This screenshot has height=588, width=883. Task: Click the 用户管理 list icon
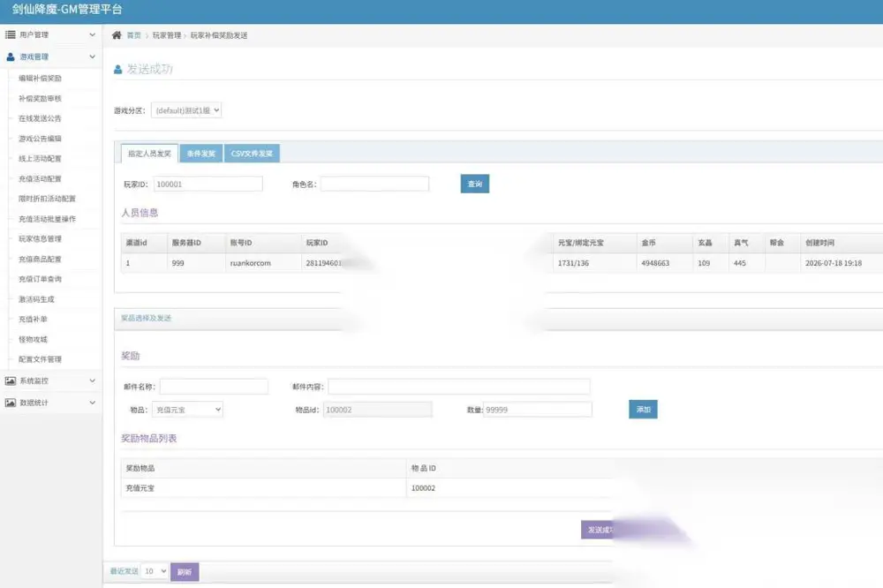(x=10, y=34)
